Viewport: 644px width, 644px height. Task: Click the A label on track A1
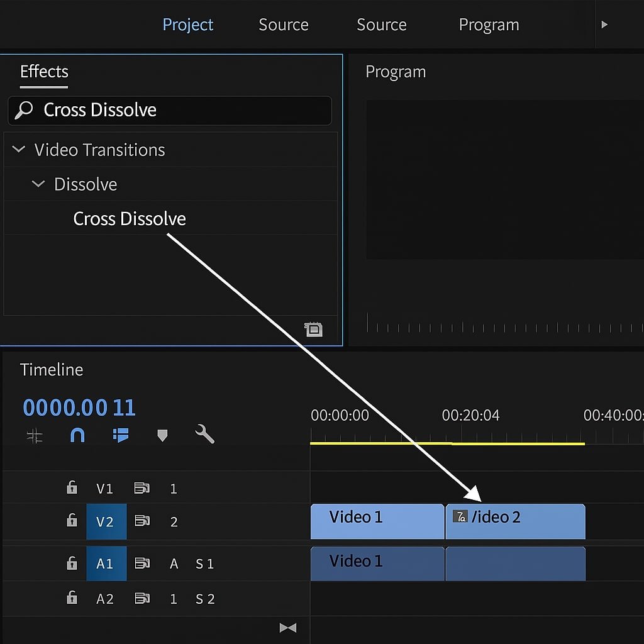pos(174,563)
